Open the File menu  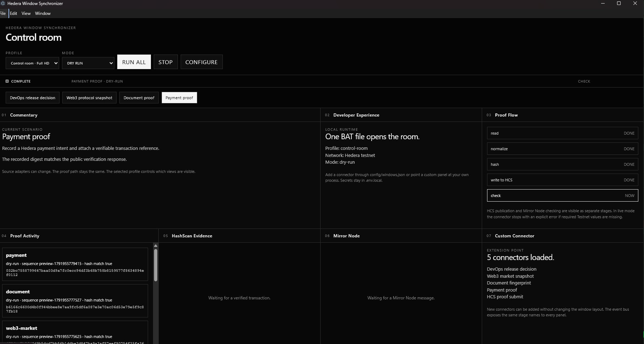click(x=3, y=13)
